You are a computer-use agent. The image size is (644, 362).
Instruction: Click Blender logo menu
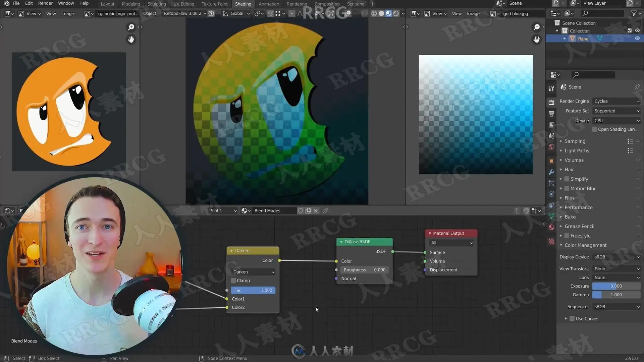click(x=6, y=3)
